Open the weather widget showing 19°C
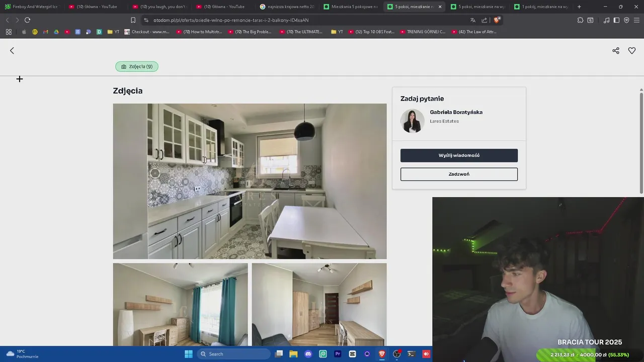Screen dimensions: 644x362 (x=23, y=354)
